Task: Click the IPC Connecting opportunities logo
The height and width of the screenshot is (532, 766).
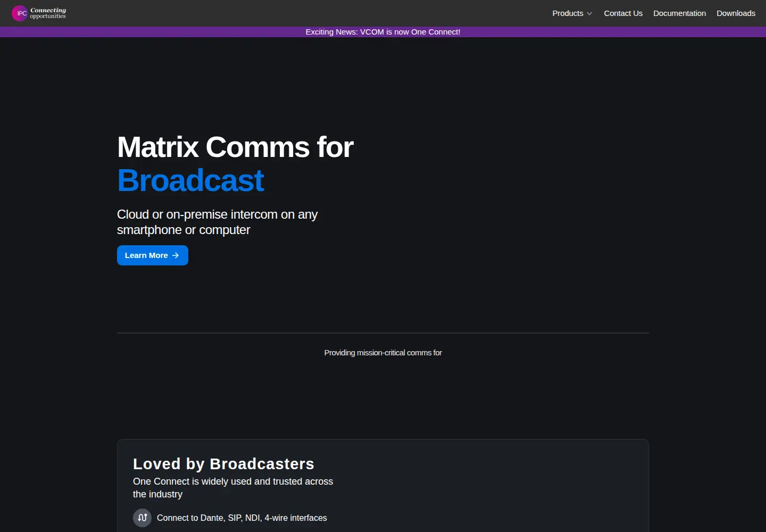Action: [x=39, y=13]
